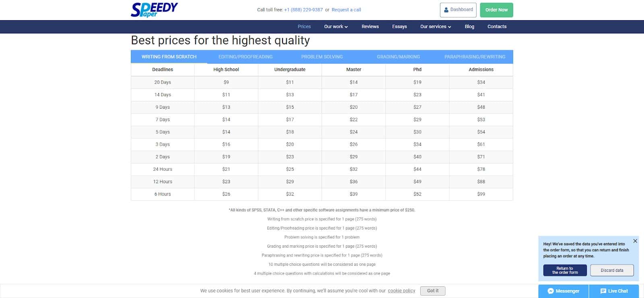This screenshot has width=644, height=298.
Task: Click the Admissions column header
Action: click(481, 70)
